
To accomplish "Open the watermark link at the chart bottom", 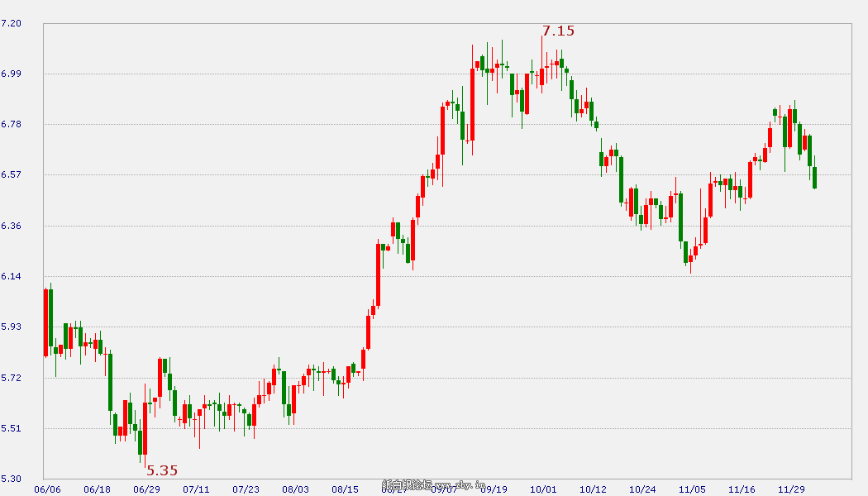I will coord(430,485).
